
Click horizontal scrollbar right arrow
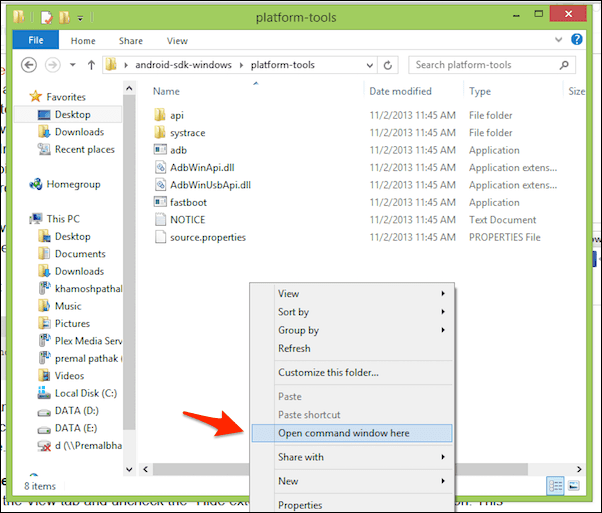(x=579, y=469)
